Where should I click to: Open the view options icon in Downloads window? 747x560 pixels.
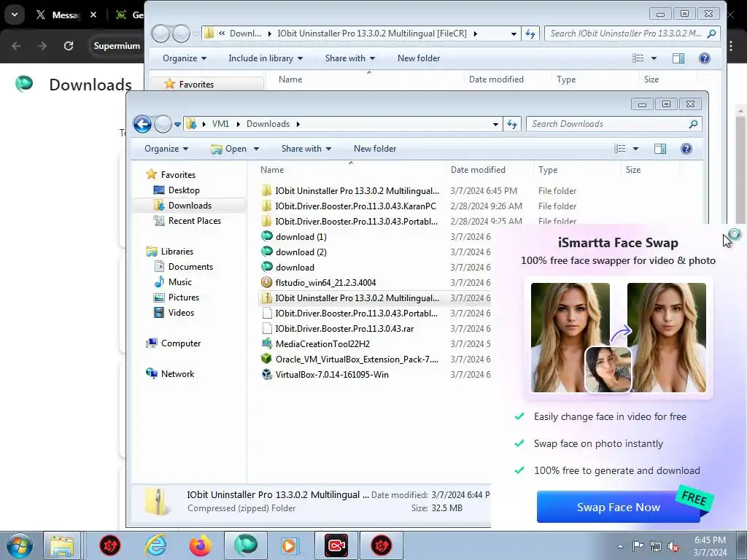click(x=620, y=149)
